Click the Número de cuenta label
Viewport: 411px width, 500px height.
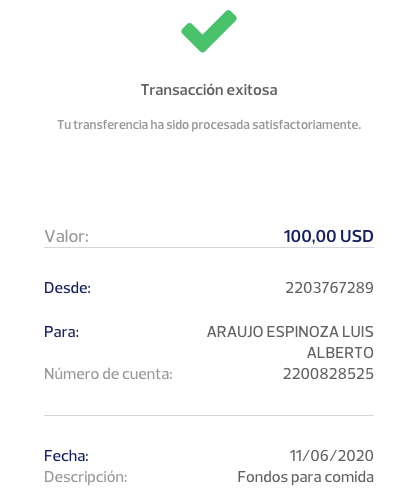pos(108,374)
